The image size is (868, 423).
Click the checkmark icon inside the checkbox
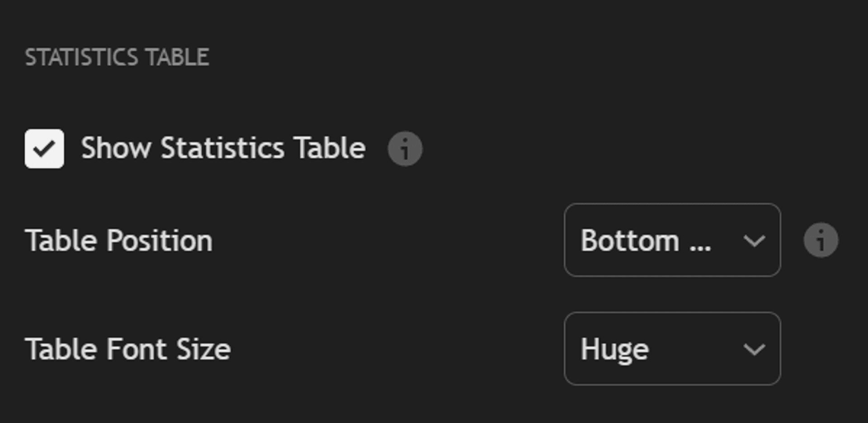[x=44, y=149]
